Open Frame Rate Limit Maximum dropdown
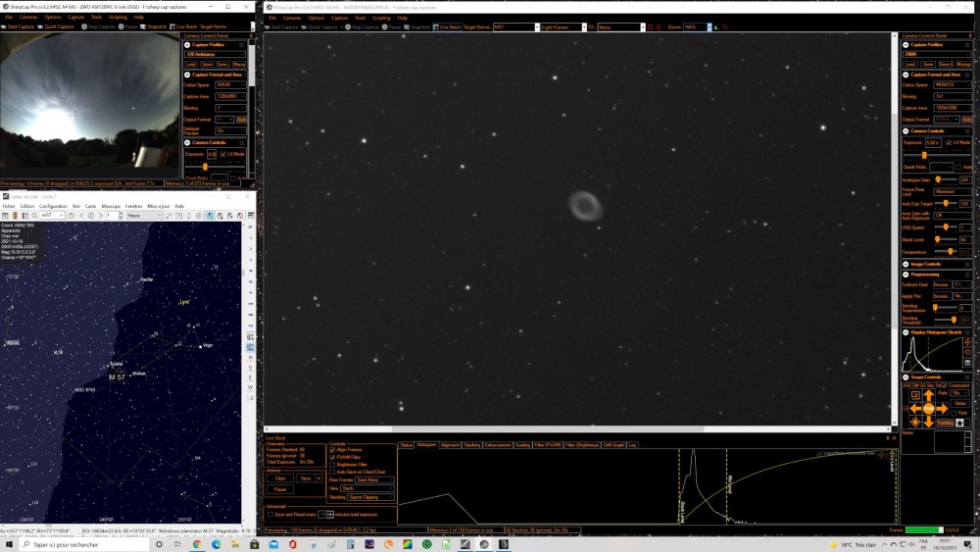 952,191
